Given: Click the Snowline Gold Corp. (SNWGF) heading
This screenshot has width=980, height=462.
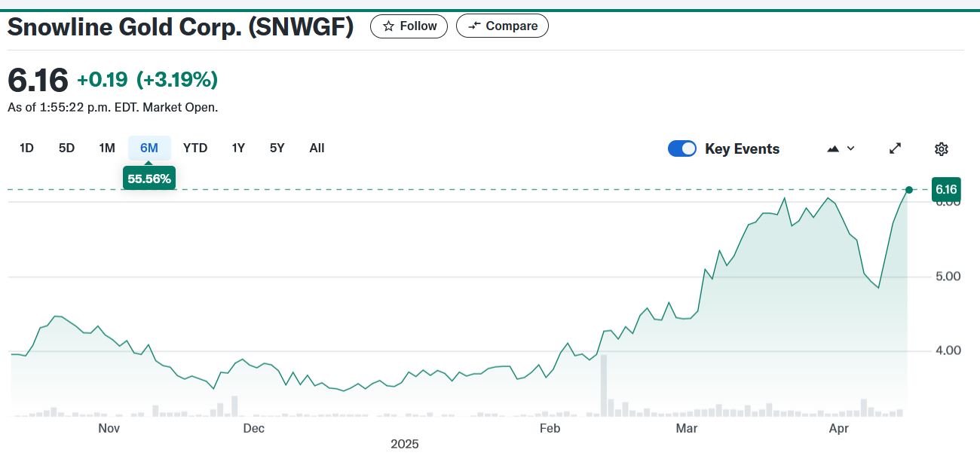Looking at the screenshot, I should coord(180,28).
